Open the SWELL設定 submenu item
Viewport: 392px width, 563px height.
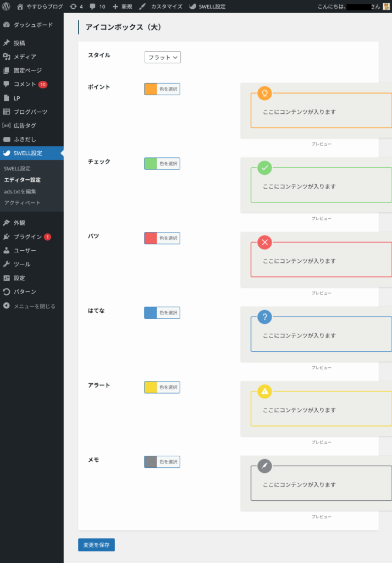point(17,168)
